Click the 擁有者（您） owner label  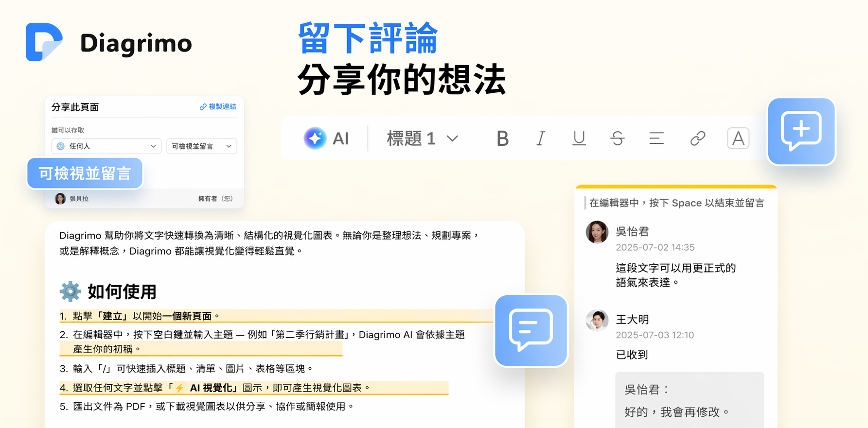pyautogui.click(x=215, y=198)
